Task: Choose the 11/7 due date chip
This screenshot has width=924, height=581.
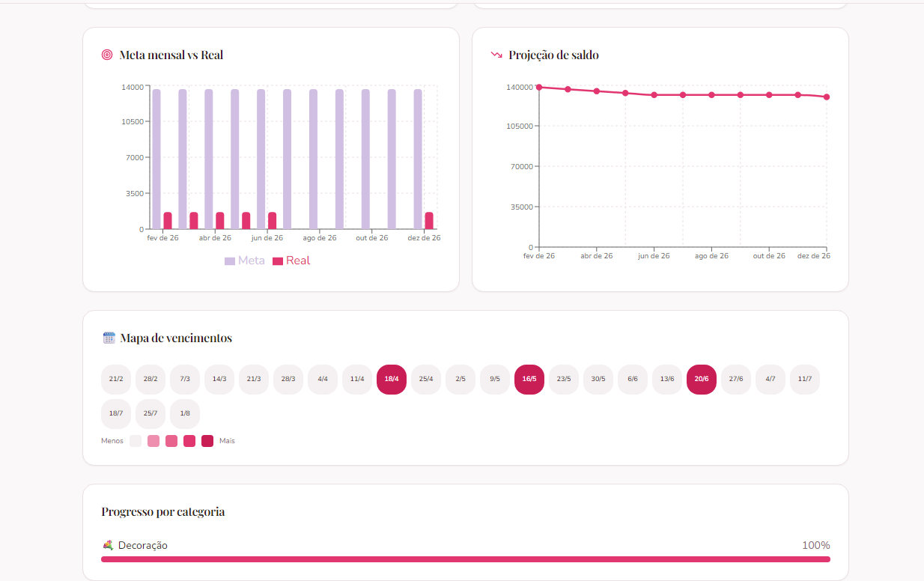Action: pos(805,379)
